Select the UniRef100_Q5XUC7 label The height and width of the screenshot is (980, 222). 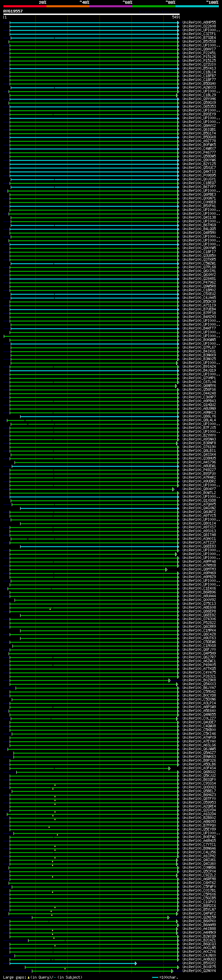[x=199, y=168]
